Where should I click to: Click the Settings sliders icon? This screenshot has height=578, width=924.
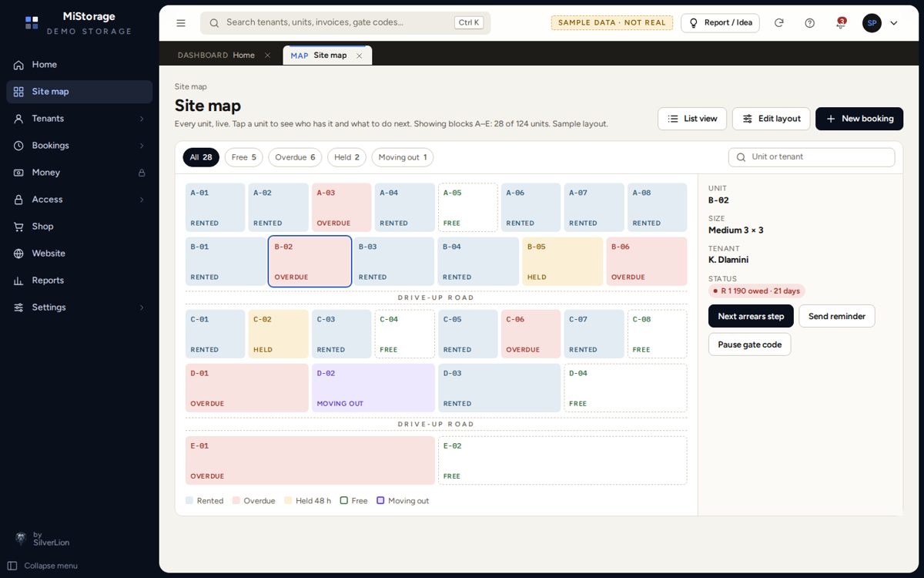pos(18,307)
